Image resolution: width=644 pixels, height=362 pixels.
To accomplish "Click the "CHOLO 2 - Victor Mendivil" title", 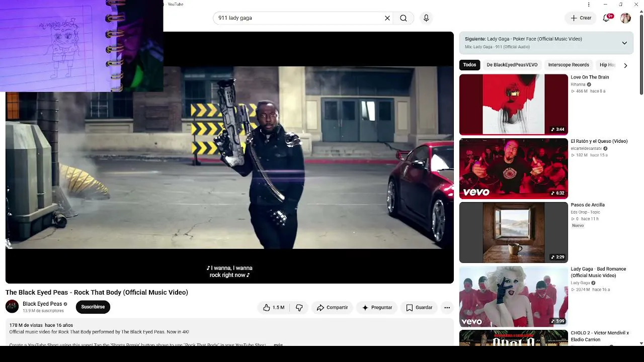I will coord(600,336).
